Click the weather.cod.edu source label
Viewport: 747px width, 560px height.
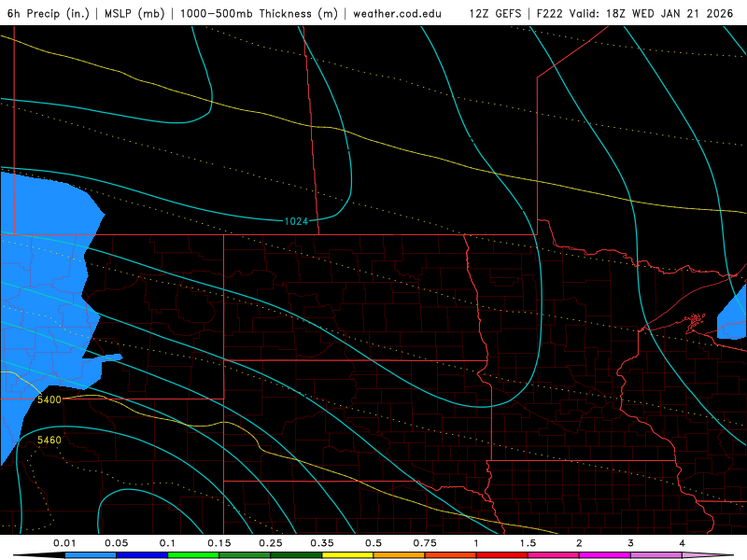pyautogui.click(x=398, y=13)
